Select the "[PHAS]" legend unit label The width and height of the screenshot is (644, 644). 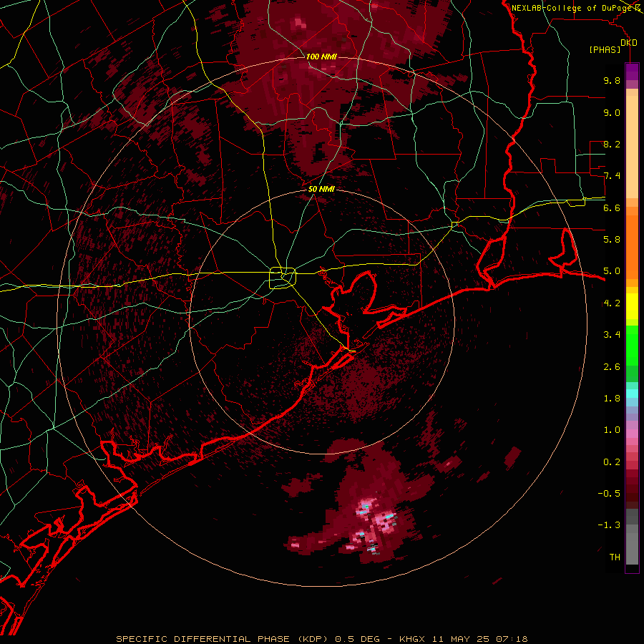[x=605, y=49]
